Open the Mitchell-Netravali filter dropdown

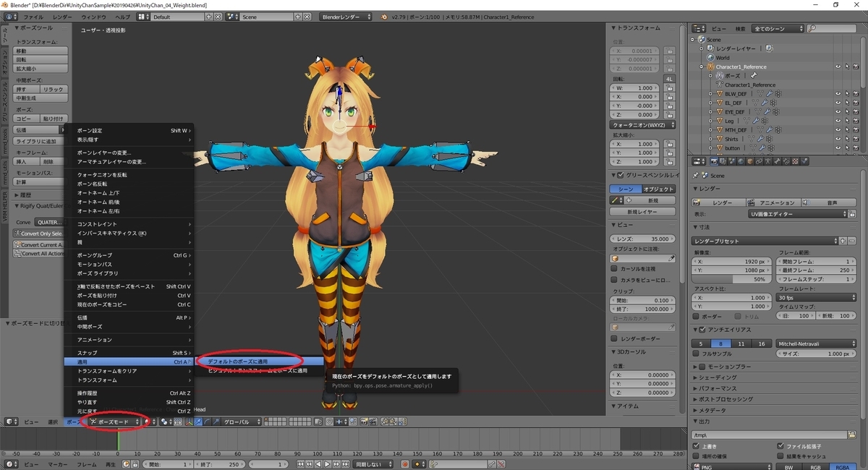(x=815, y=343)
